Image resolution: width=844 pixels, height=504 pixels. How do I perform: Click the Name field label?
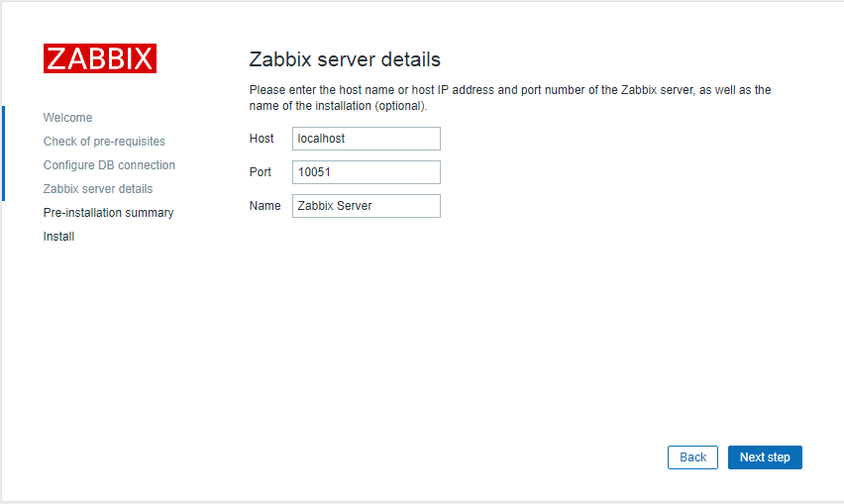coord(264,206)
